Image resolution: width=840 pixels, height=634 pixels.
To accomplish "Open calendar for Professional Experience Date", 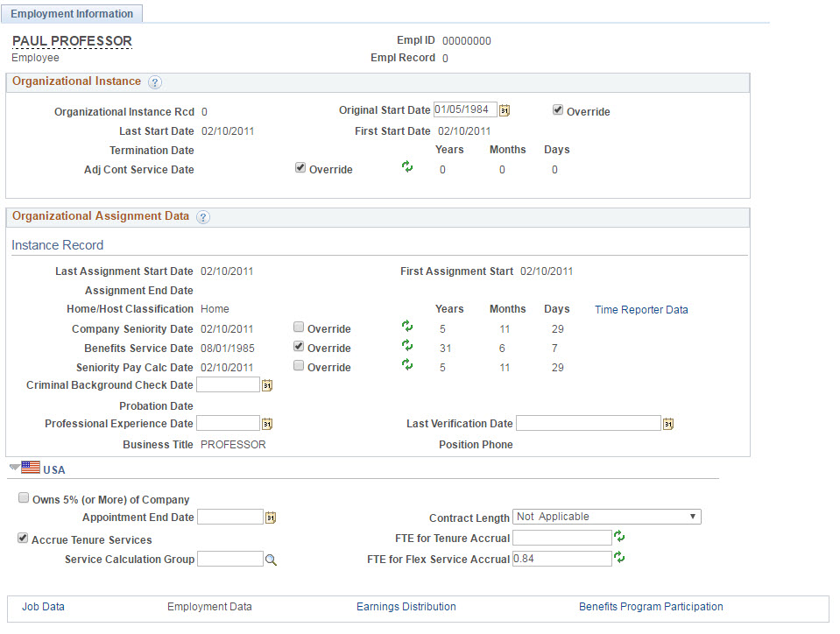I will pos(267,424).
